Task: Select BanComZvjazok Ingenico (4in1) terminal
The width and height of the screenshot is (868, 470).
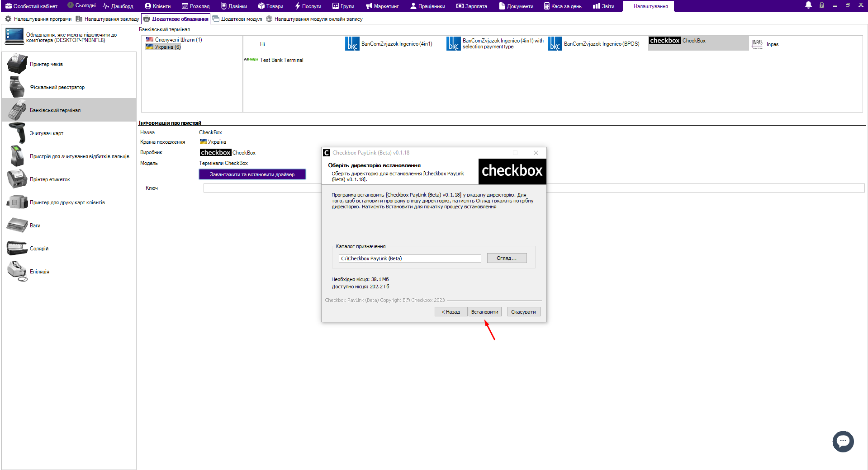Action: pos(389,44)
